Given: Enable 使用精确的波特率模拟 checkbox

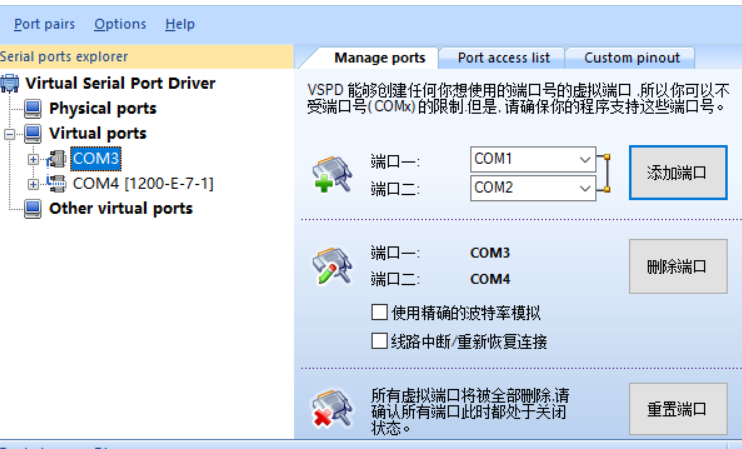Looking at the screenshot, I should click(x=379, y=313).
